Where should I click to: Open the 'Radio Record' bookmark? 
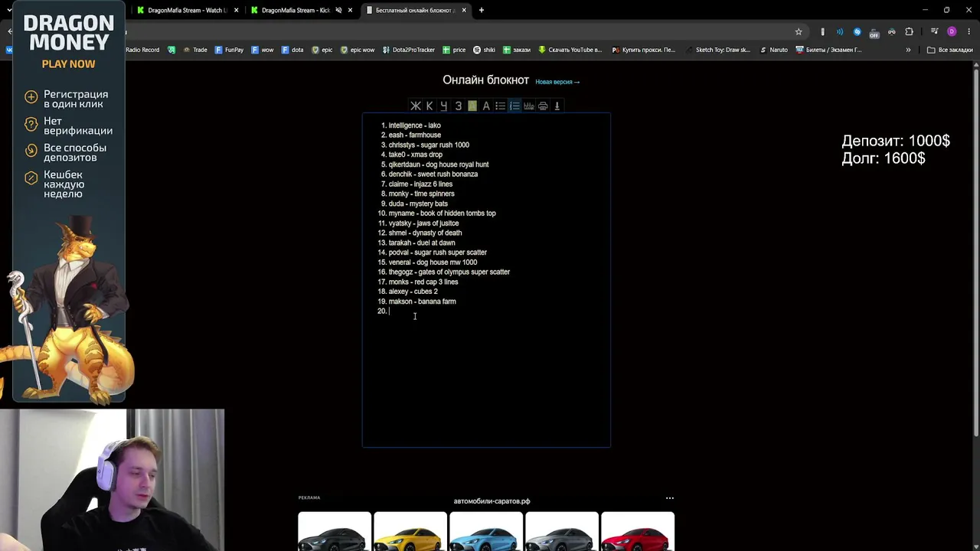click(142, 50)
